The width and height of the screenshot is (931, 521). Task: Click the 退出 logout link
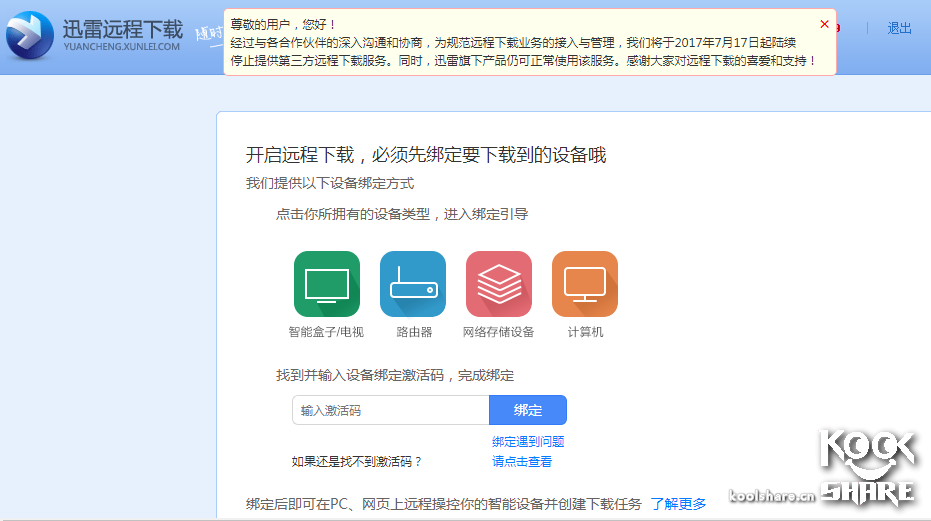[899, 29]
